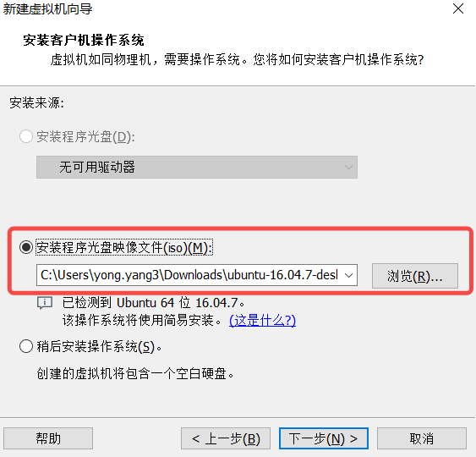Select 稍后安装操作系统(S) radio button
Screen dimensions: 476x457
tap(26, 346)
